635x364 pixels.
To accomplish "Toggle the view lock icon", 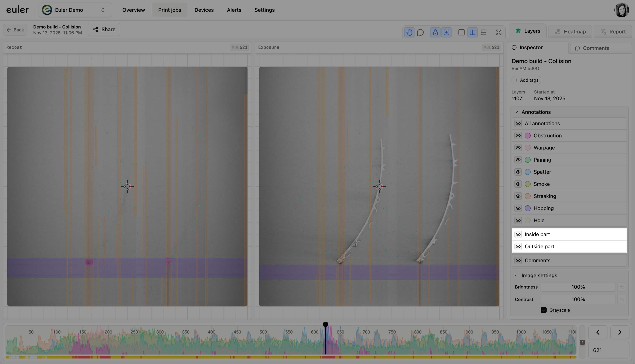I will coord(435,32).
